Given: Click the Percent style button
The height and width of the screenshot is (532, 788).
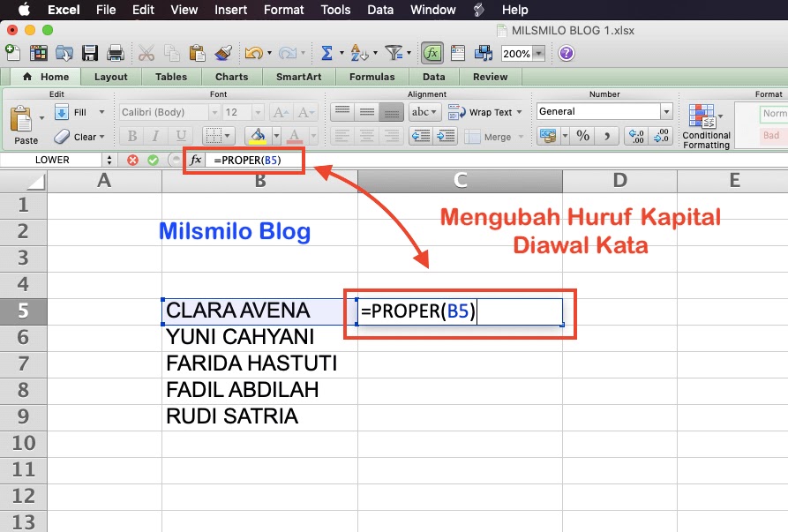Looking at the screenshot, I should click(x=583, y=136).
